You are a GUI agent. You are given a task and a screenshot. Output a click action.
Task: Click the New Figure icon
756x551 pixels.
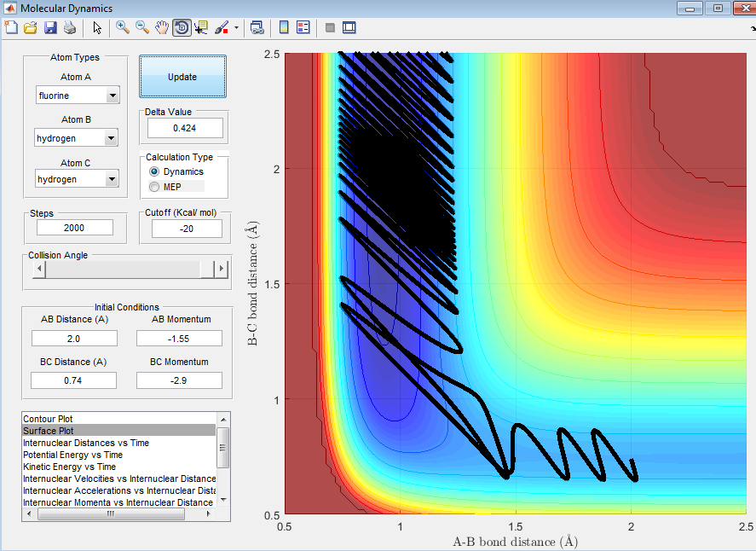11,27
